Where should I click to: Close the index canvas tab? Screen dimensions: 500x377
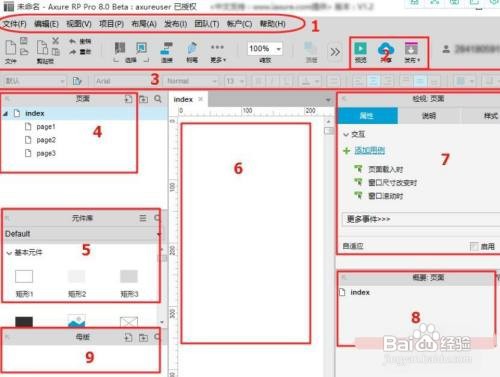click(x=200, y=99)
